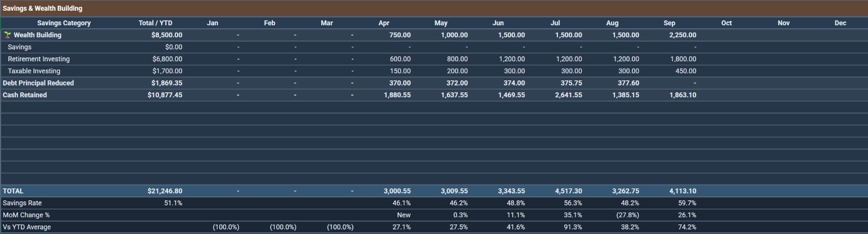Select the Aug column header
Image resolution: width=868 pixels, height=234 pixels.
coord(612,23)
